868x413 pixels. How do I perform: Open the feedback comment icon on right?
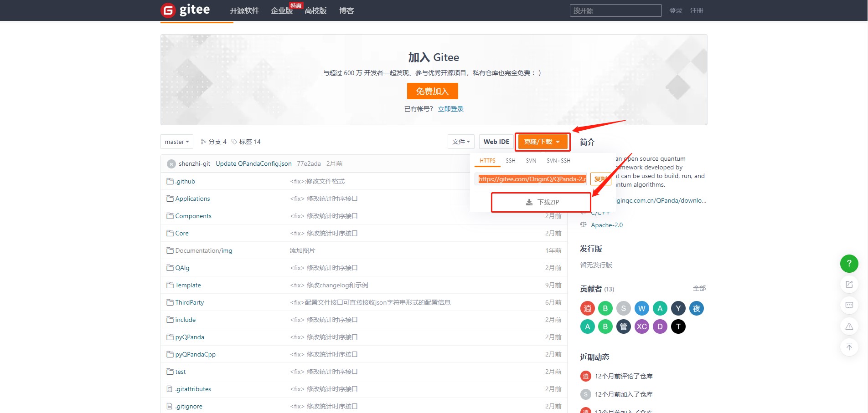849,305
